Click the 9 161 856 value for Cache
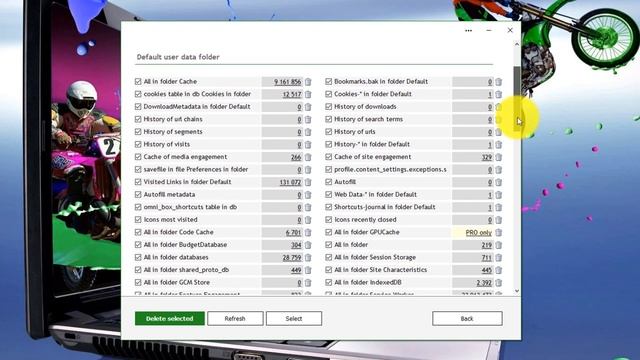The width and height of the screenshot is (640, 360). pos(288,82)
